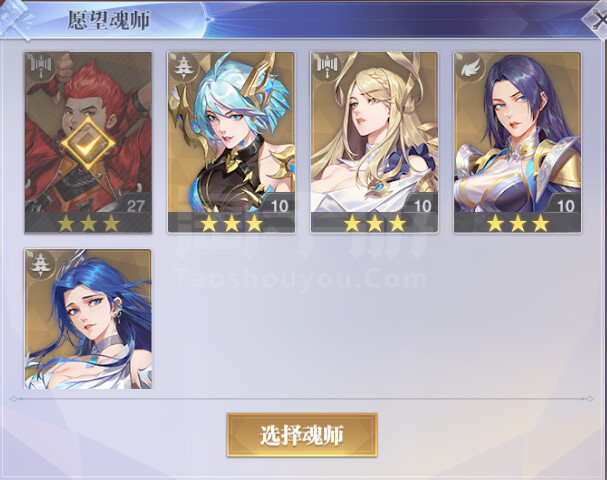Image resolution: width=607 pixels, height=480 pixels.
Task: Click the class icon on blonde card
Action: 326,67
